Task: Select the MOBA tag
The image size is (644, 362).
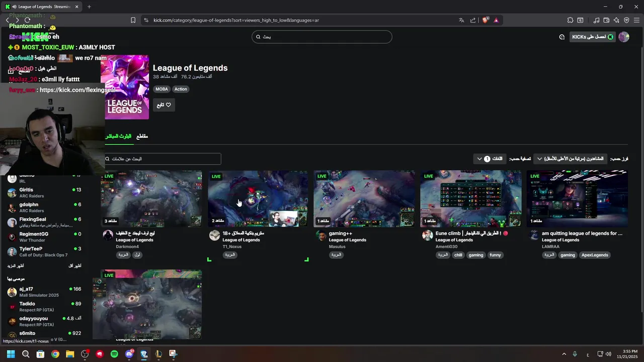Action: 162,89
